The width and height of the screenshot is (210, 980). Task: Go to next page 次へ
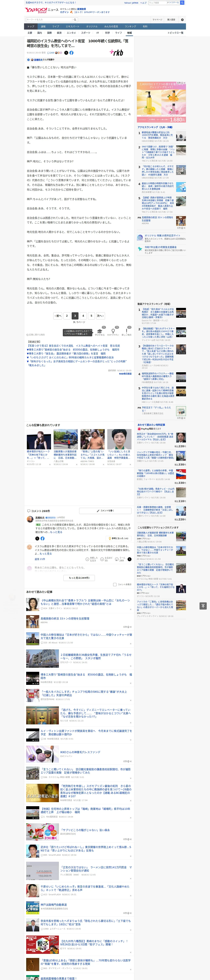(x=100, y=316)
